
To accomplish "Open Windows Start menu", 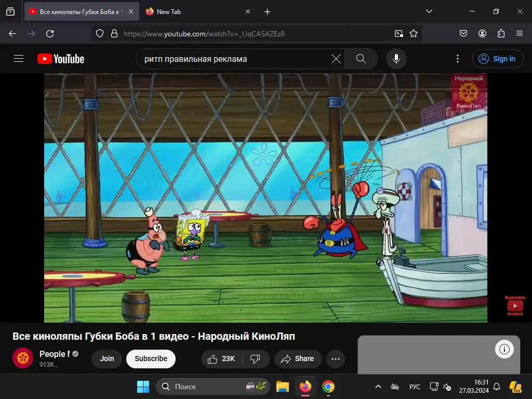I will coord(143,387).
